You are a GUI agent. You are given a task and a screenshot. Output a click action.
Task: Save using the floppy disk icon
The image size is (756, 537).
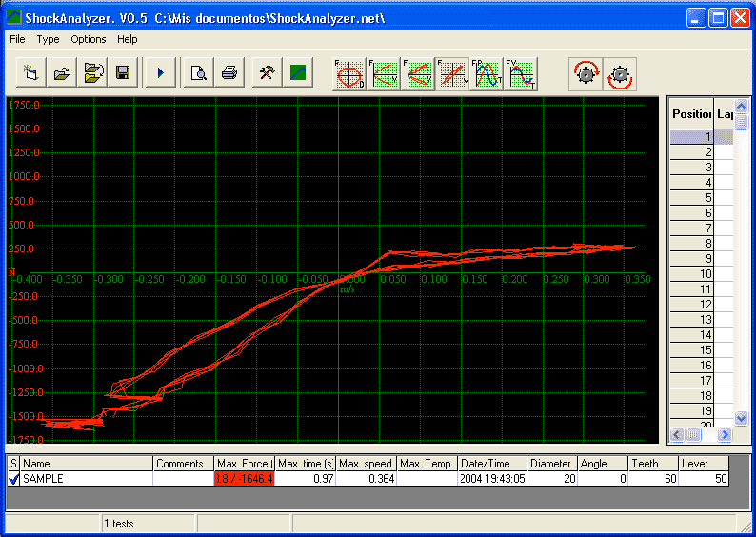pos(123,72)
